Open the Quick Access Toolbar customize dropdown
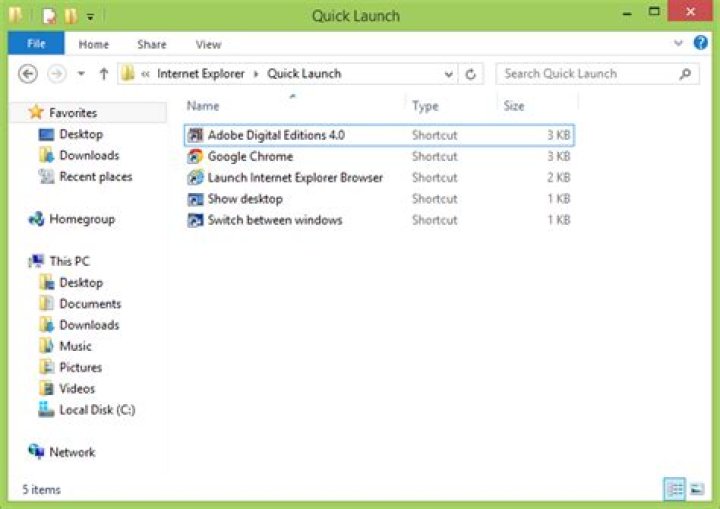 click(x=90, y=17)
